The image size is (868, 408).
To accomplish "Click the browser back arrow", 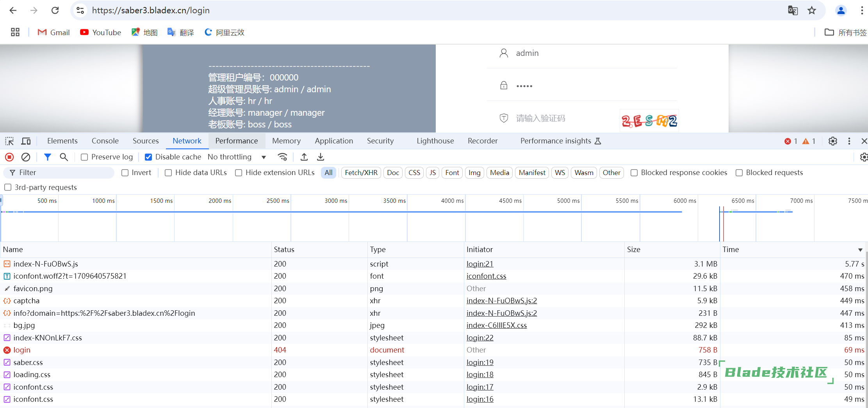I will click(13, 11).
